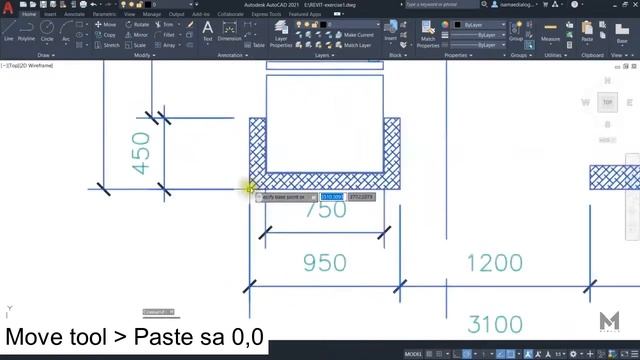Toggle object snap in status bar

(x=510, y=354)
